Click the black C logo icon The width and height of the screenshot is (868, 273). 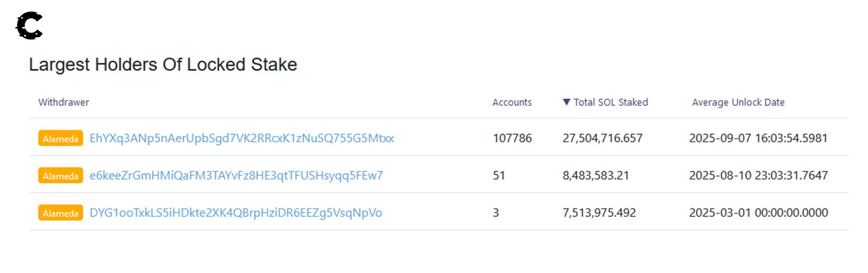click(29, 26)
